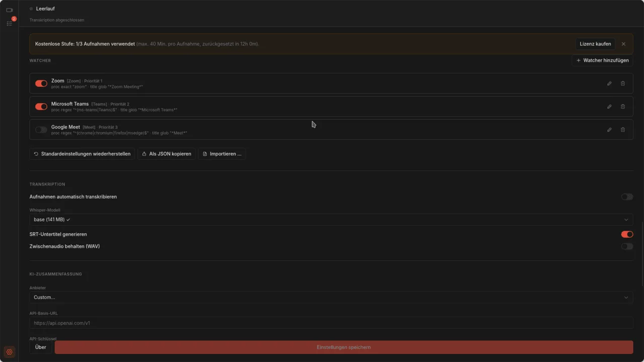Click the Leerlauf status label
The height and width of the screenshot is (362, 644).
coord(45,9)
